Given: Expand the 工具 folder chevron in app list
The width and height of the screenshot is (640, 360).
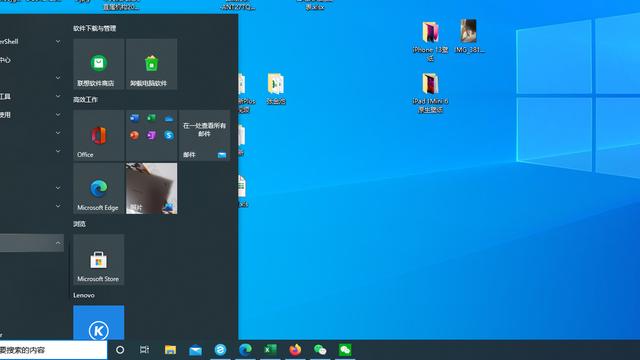Looking at the screenshot, I should pos(58,96).
